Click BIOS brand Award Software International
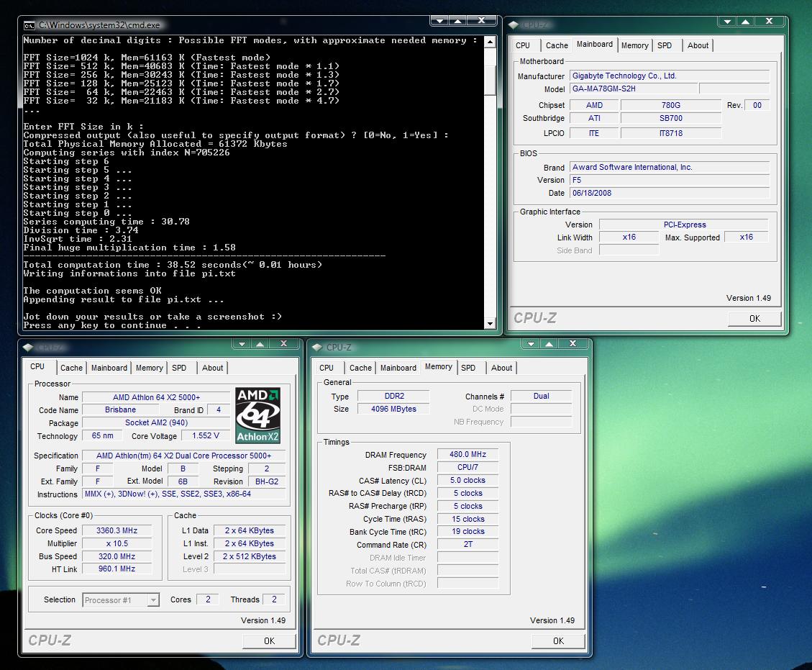The width and height of the screenshot is (812, 670). (x=670, y=168)
